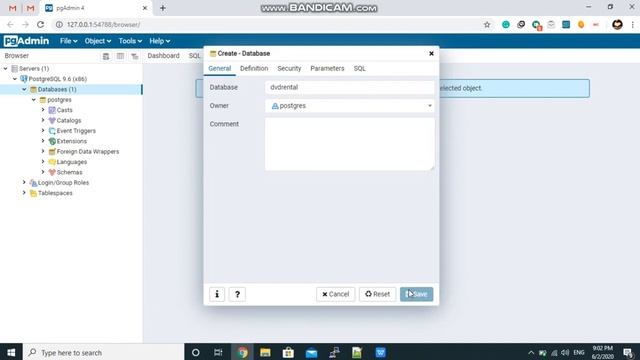Viewport: 640px width, 360px height.
Task: Collapse the Databases (1) node
Action: pos(24,89)
